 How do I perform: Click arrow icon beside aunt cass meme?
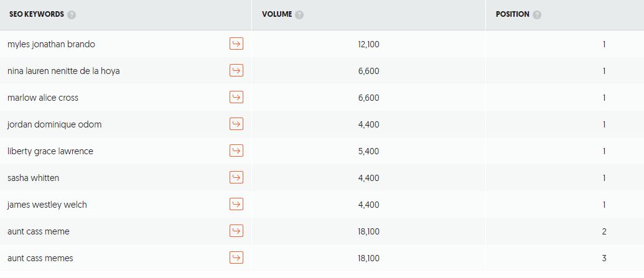(236, 231)
